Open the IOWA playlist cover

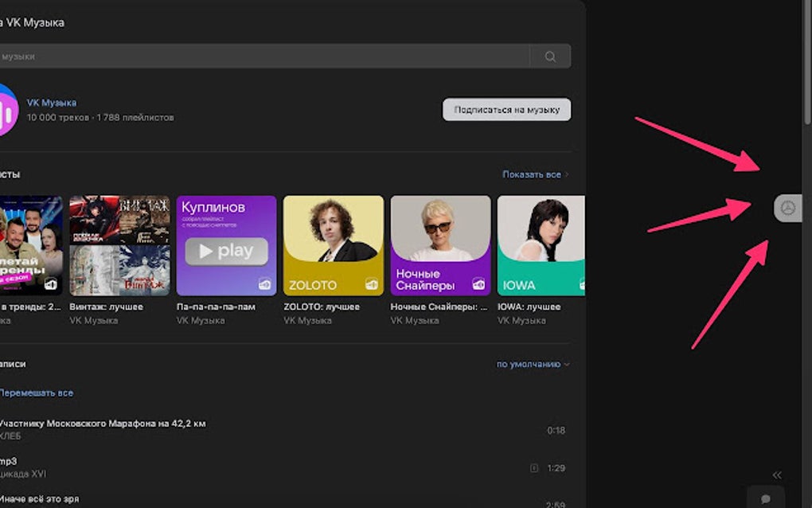[x=541, y=245]
